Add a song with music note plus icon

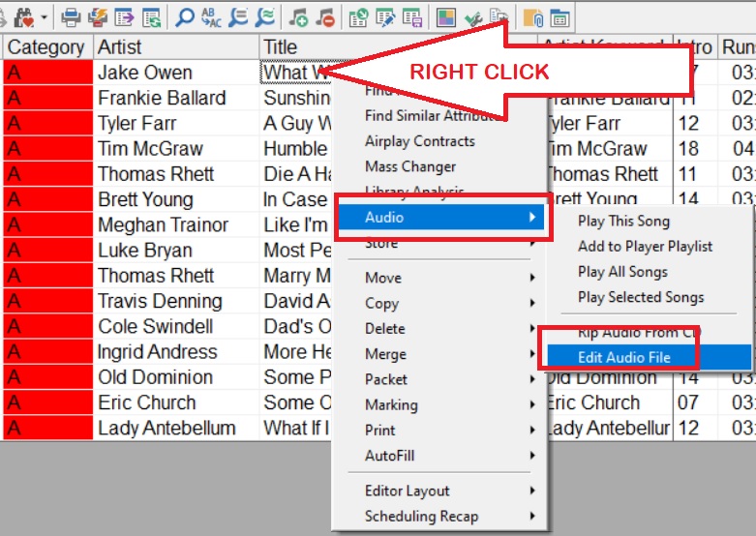(298, 17)
